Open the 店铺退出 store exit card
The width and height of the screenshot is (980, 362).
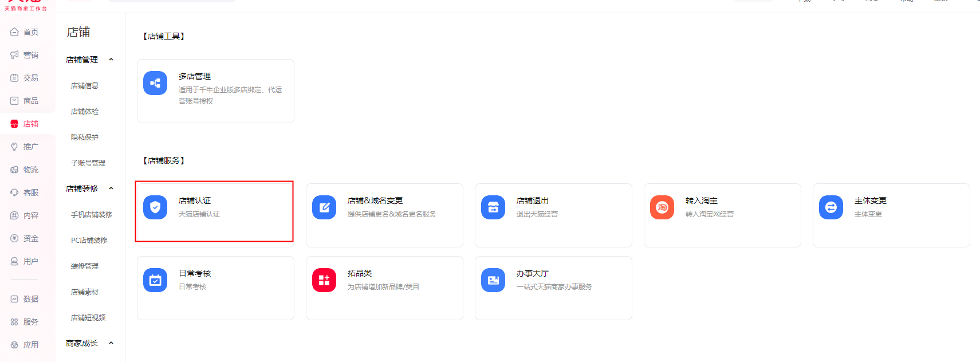point(553,215)
